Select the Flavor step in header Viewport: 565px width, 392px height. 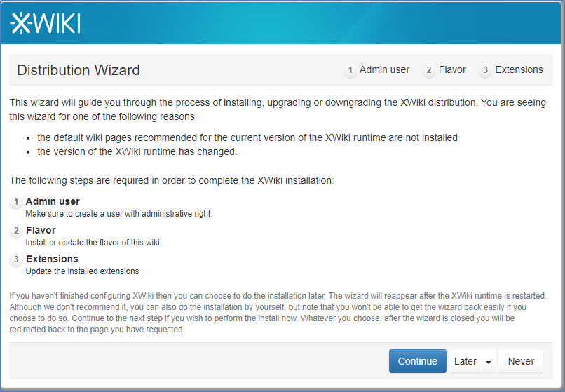click(444, 69)
